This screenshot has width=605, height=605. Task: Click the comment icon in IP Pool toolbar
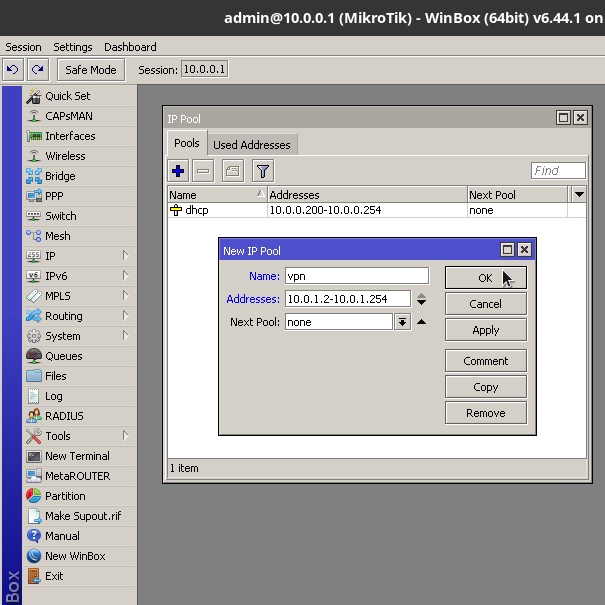tap(233, 171)
